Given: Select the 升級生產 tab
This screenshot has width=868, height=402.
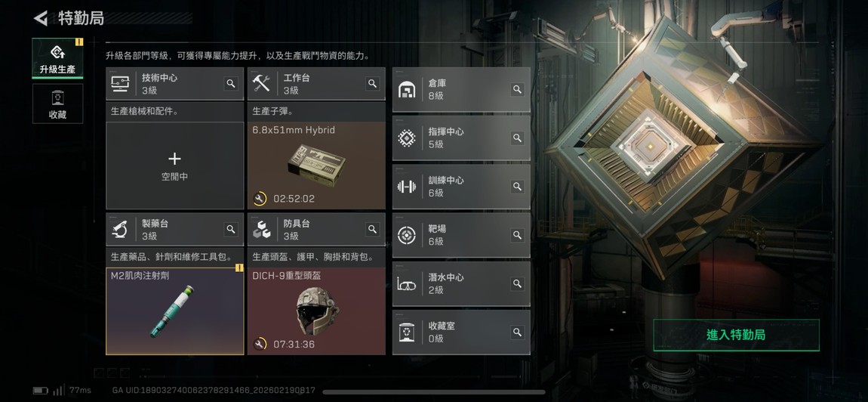Looking at the screenshot, I should [x=57, y=58].
